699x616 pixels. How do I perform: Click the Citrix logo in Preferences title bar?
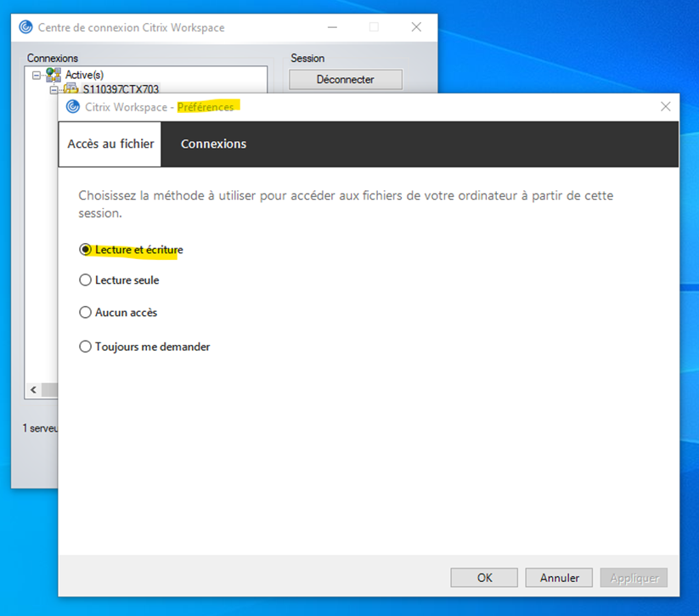tap(71, 107)
